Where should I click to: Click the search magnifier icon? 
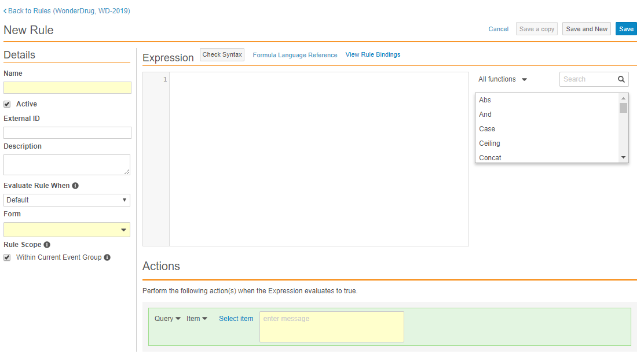(x=621, y=80)
